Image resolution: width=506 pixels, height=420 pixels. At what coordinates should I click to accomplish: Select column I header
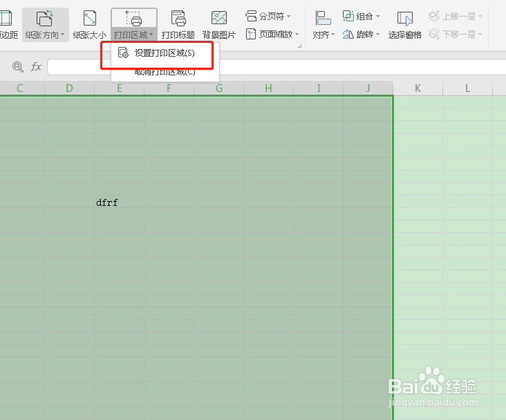coord(319,88)
